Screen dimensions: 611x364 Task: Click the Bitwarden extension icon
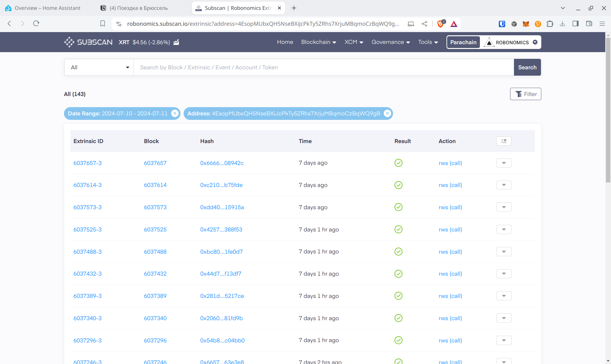pyautogui.click(x=502, y=24)
